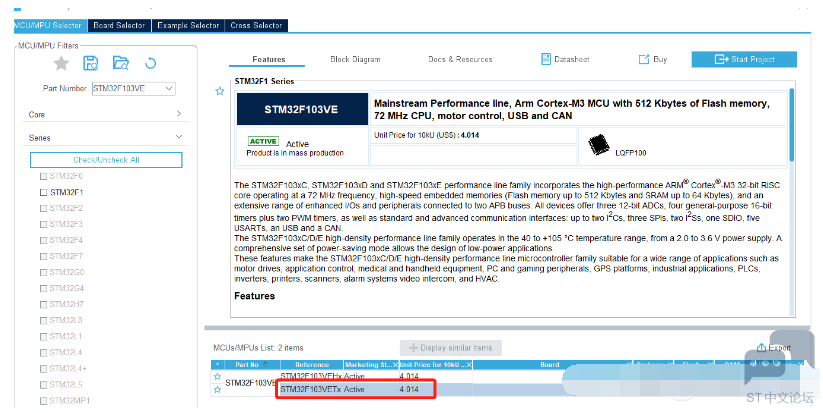Toggle the STM32MP1 series checkbox

(44, 401)
